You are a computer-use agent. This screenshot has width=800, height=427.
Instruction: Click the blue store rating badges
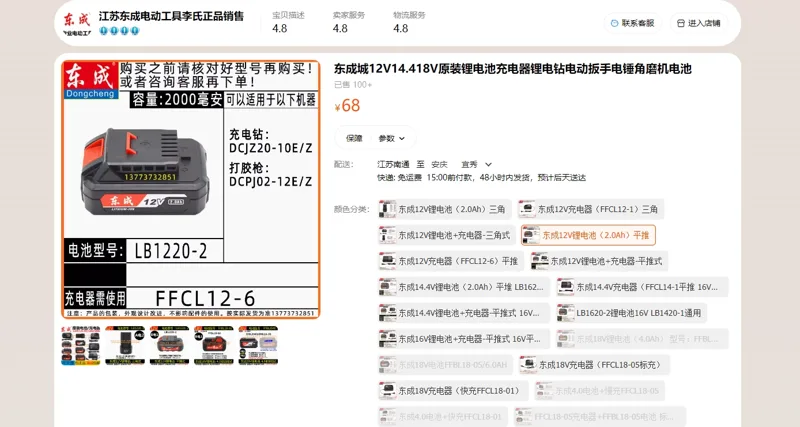tap(119, 31)
